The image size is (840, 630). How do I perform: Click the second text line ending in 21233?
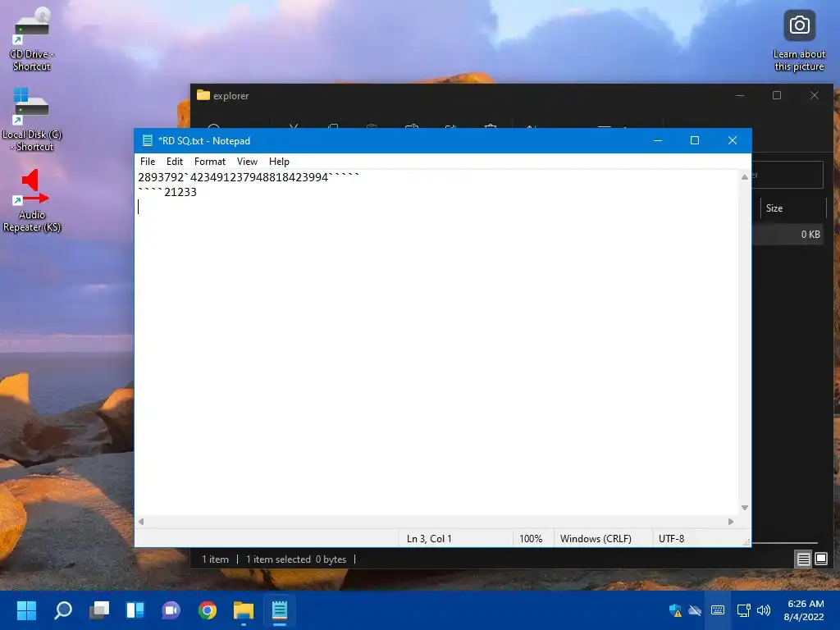[167, 192]
